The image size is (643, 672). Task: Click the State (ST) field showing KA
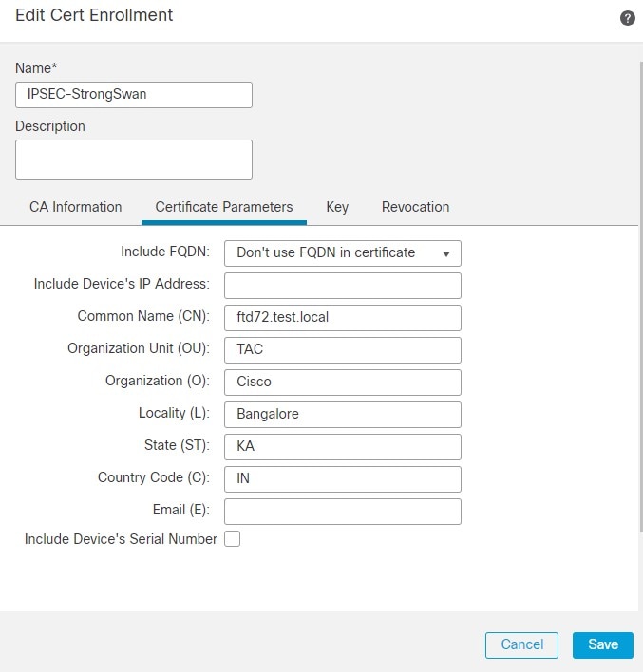pos(342,446)
